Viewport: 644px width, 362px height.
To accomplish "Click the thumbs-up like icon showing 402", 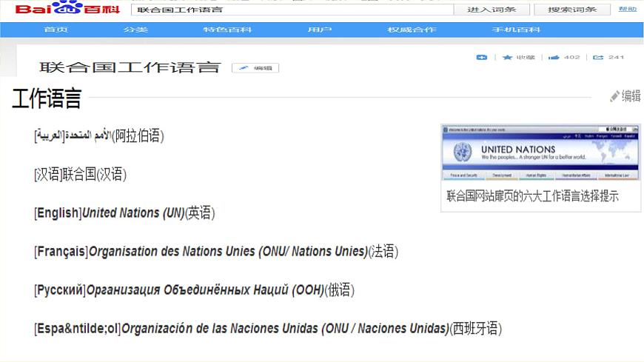I will (x=554, y=58).
